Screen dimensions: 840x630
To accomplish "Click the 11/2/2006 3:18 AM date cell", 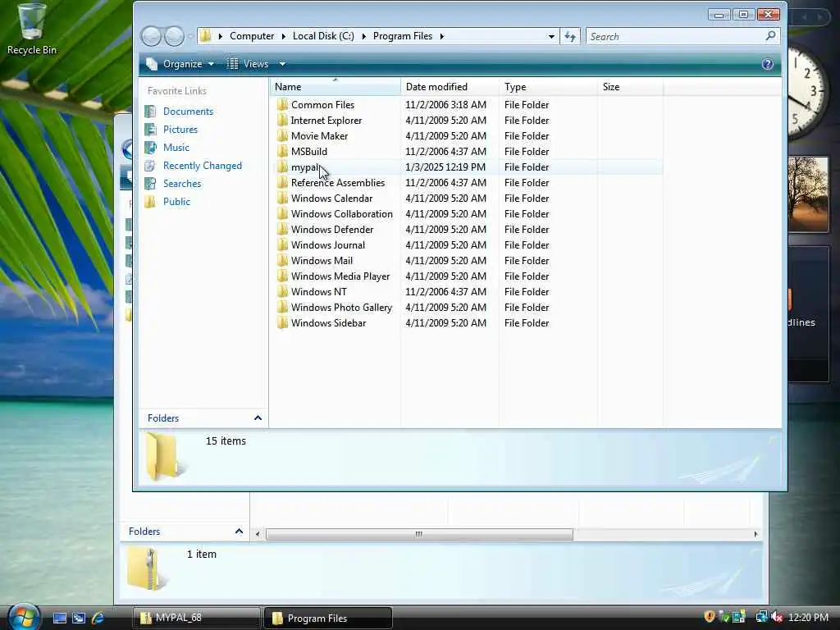I will click(445, 105).
